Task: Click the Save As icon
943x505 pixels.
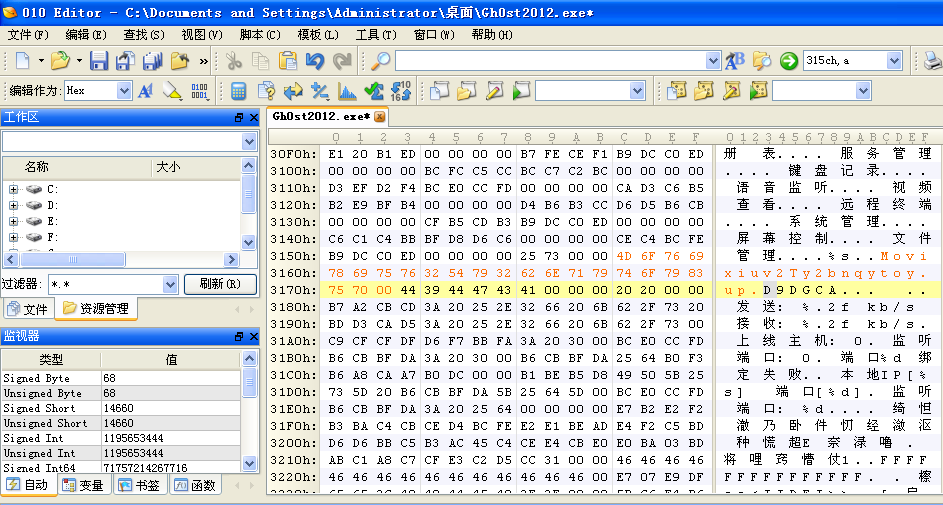Action: click(x=126, y=60)
